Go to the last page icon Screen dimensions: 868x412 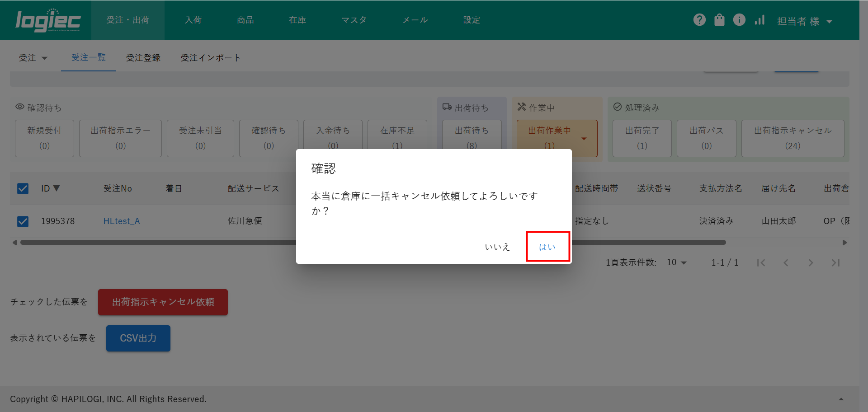(835, 262)
